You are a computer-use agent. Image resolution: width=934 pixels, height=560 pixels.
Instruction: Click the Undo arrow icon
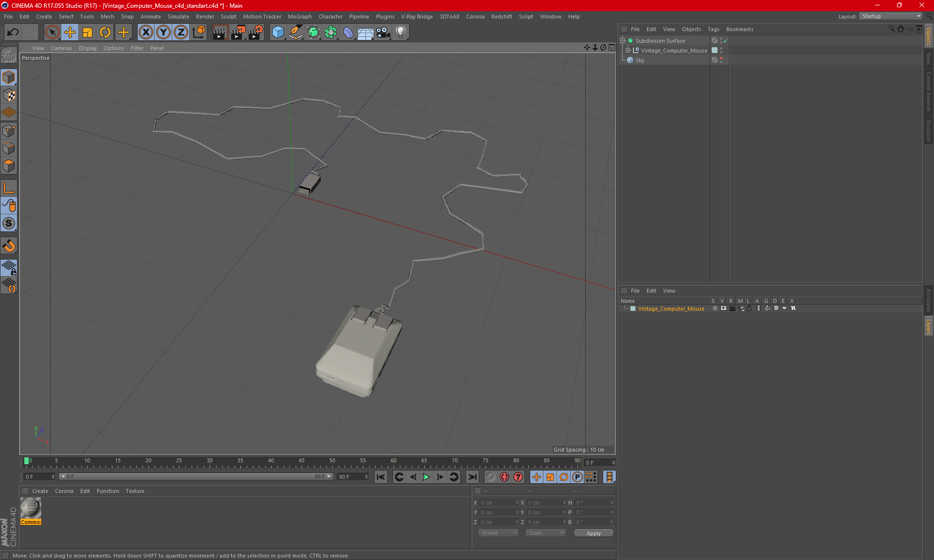13,33
